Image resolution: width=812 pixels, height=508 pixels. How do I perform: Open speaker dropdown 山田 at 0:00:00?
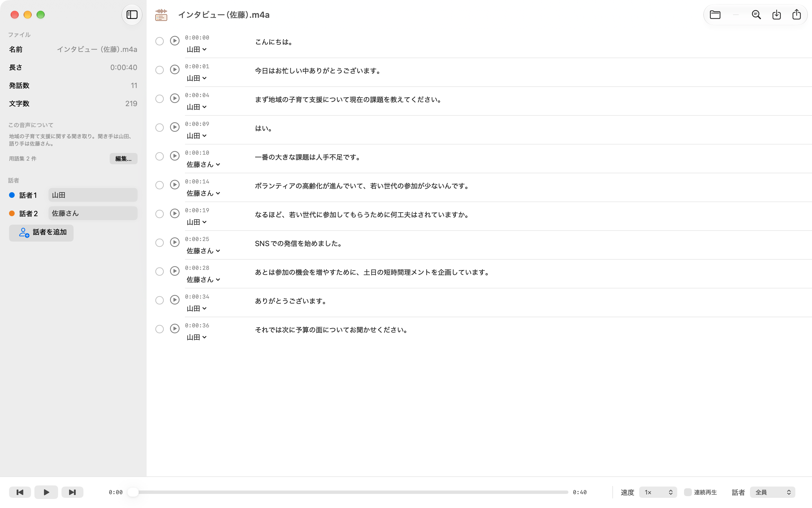pyautogui.click(x=197, y=49)
